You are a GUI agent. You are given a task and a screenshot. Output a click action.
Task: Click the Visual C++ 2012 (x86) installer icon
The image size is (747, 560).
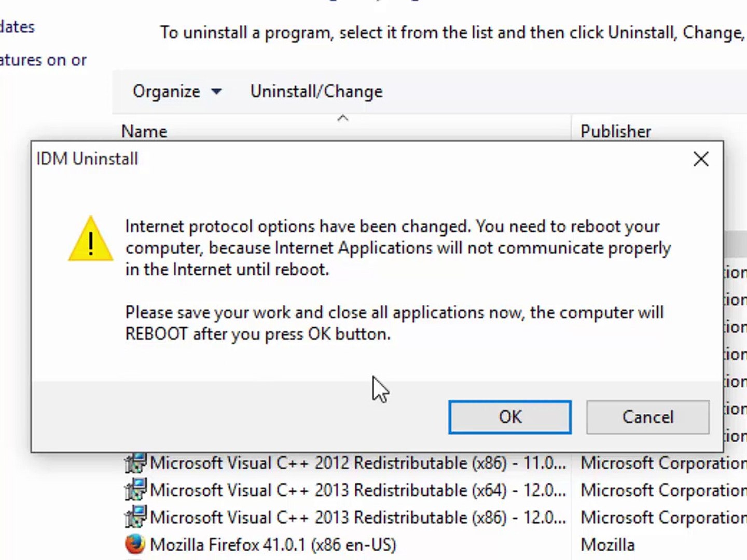(135, 463)
